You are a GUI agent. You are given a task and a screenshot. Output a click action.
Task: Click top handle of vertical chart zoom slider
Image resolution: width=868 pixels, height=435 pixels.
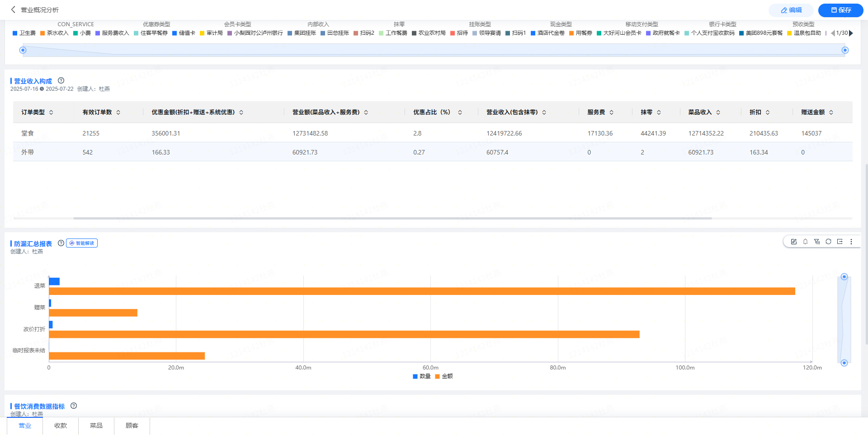(x=844, y=276)
